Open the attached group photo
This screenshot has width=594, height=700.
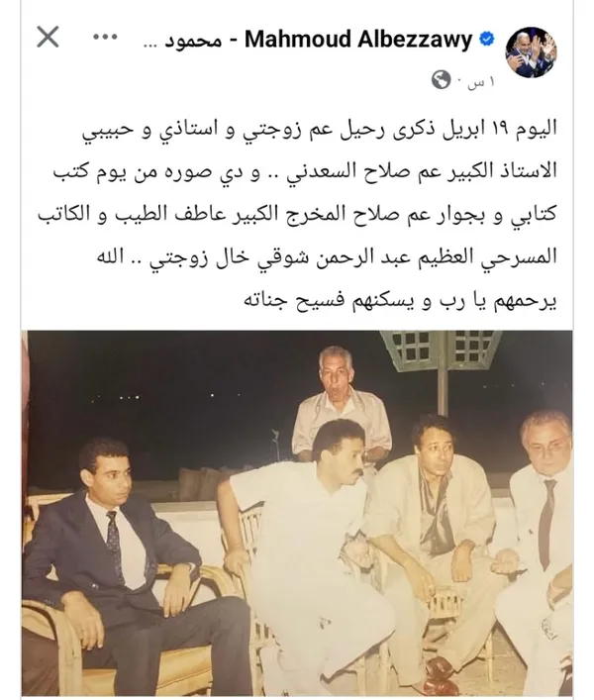(300, 513)
